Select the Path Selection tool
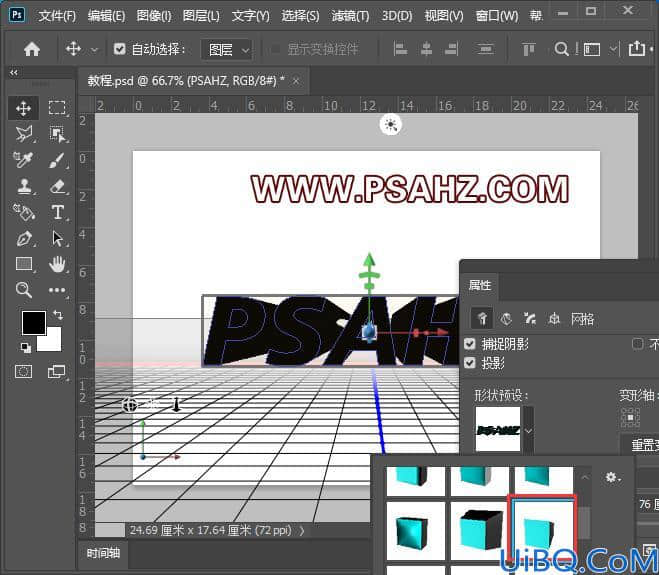Screen dimensions: 659x575 click(x=57, y=238)
